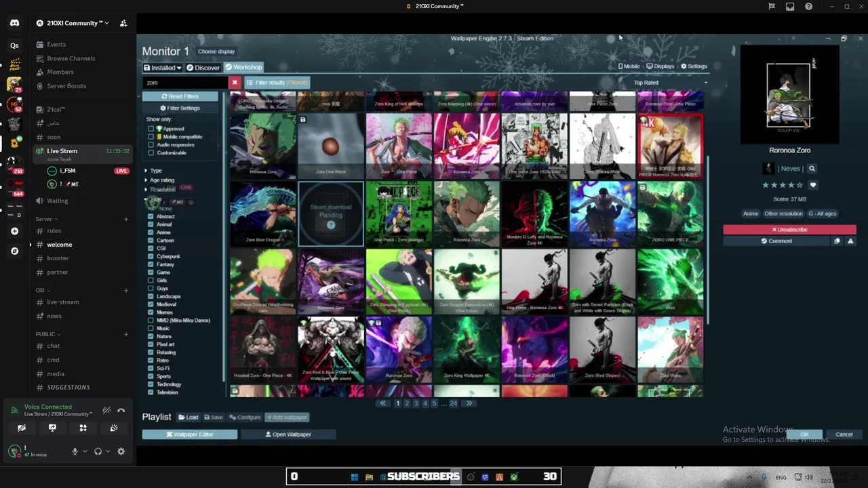Open Wallpaper Engine Settings gear
This screenshot has height=488, width=868.
point(694,66)
